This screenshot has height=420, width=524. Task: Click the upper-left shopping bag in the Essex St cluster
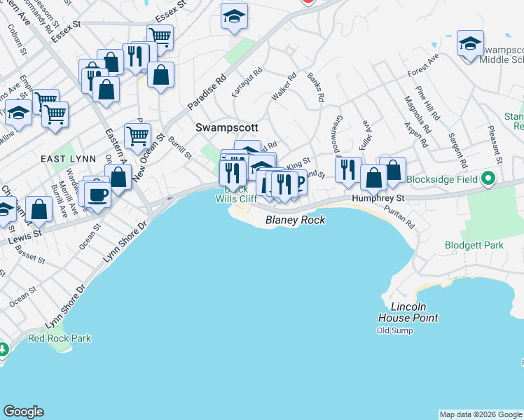(x=111, y=60)
